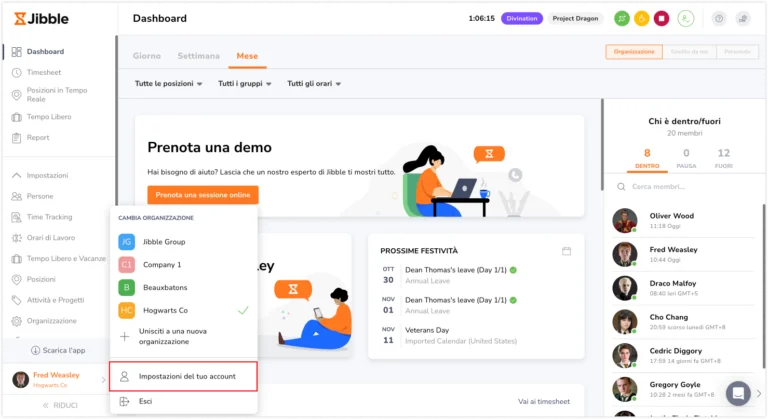Open Cedric Diggory's member entry
The image size is (768, 419).
684,356
